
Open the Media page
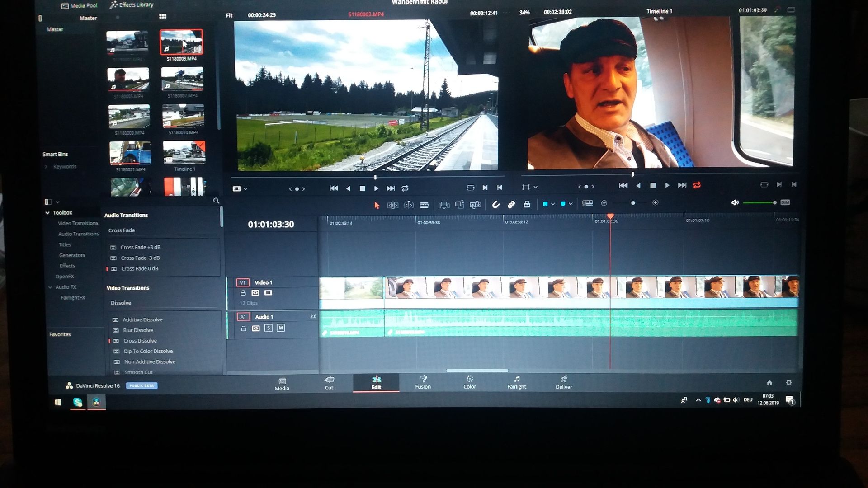[282, 384]
